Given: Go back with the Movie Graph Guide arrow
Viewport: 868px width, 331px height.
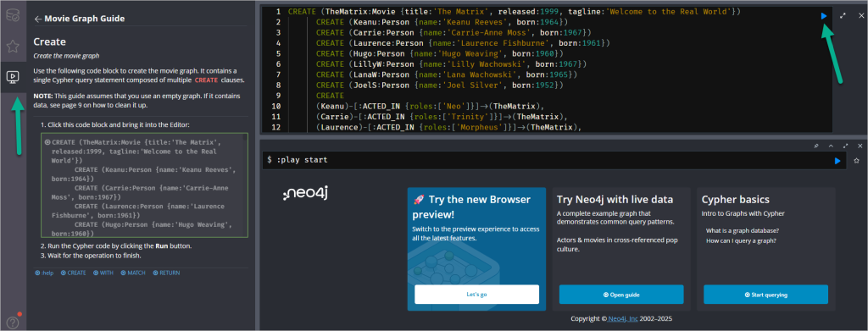Looking at the screenshot, I should (37, 19).
